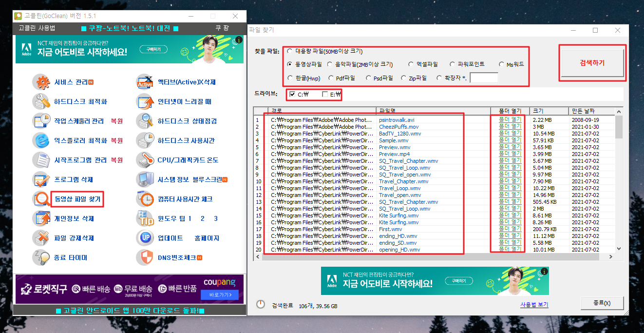644x333 pixels.
Task: Select the 대용량 파일 radio button
Action: 290,51
